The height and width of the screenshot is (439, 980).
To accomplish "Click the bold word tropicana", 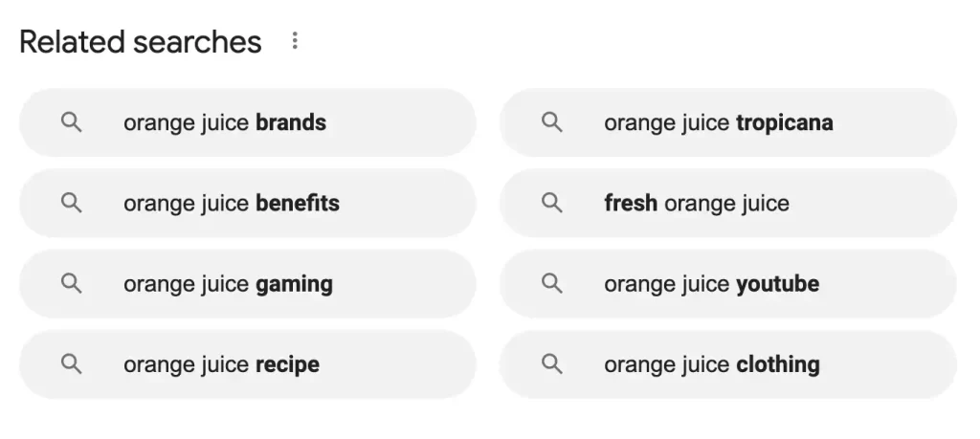I will pos(785,123).
